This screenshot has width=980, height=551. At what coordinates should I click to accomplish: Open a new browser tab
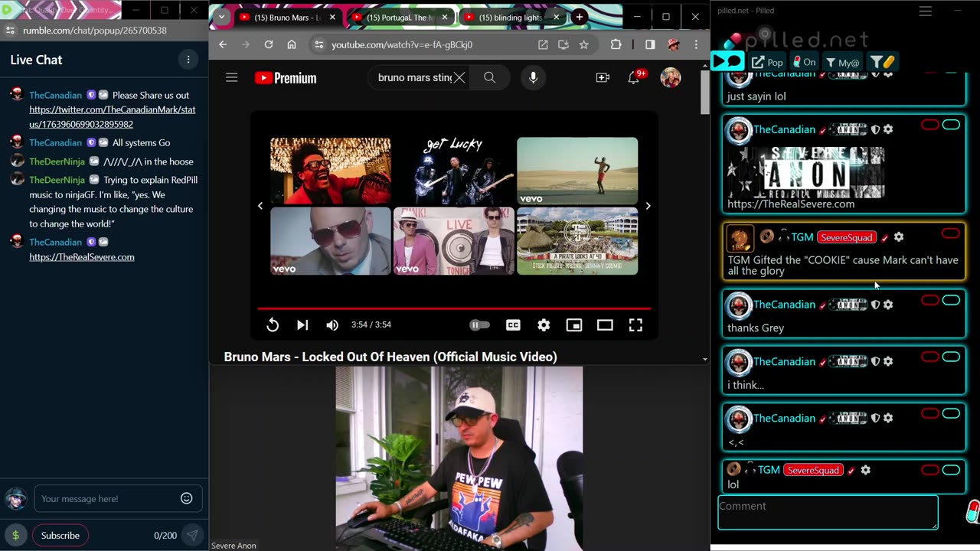580,17
